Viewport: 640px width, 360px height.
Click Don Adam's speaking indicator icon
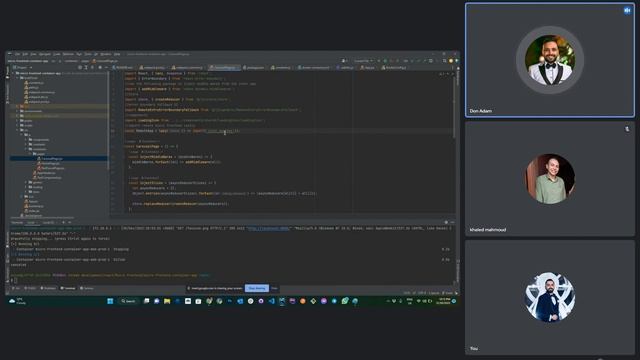click(627, 11)
